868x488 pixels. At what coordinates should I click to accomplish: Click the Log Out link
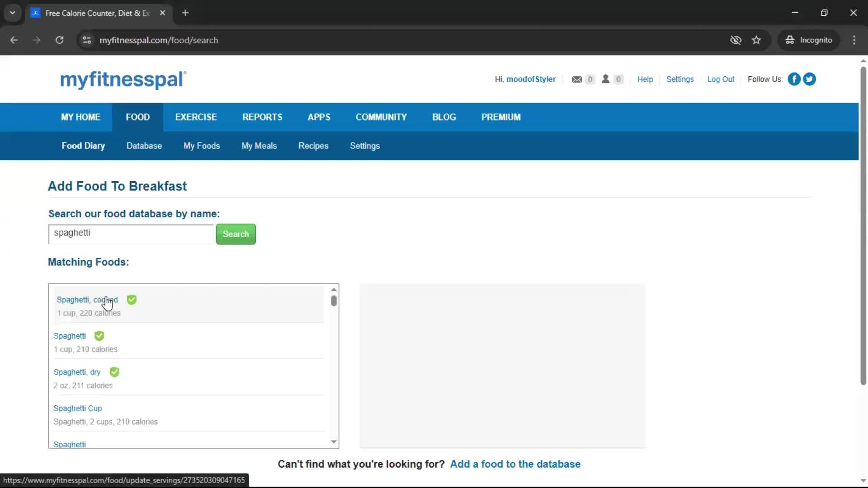pyautogui.click(x=721, y=79)
